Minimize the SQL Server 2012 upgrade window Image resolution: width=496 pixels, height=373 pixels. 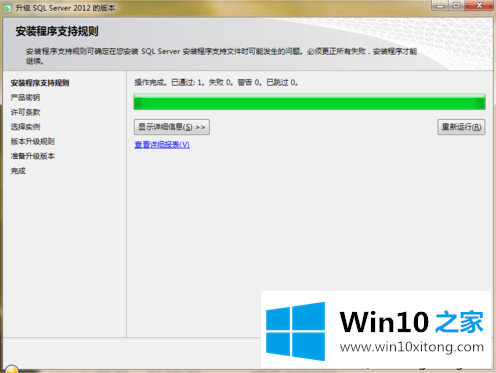(x=440, y=6)
